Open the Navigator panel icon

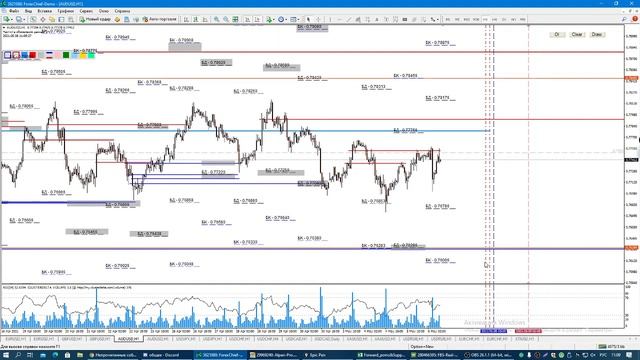52,19
